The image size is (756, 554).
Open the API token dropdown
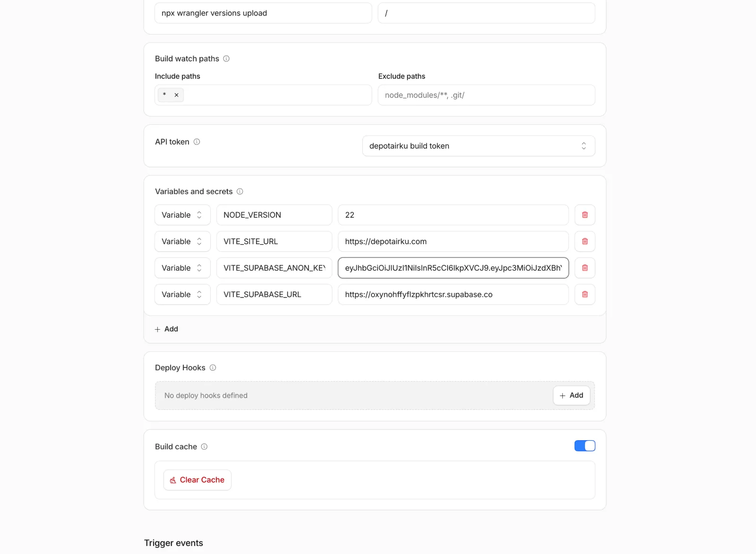(478, 146)
